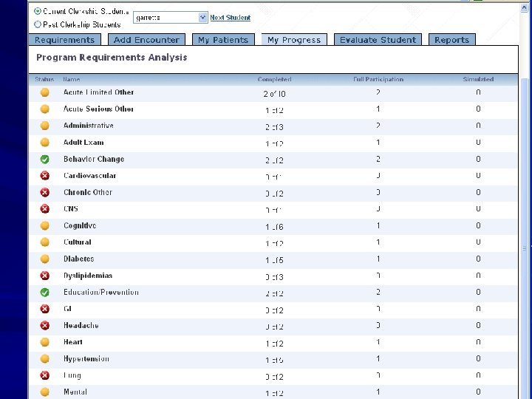Open the Evaluate Student tab
532x399 pixels.
378,40
